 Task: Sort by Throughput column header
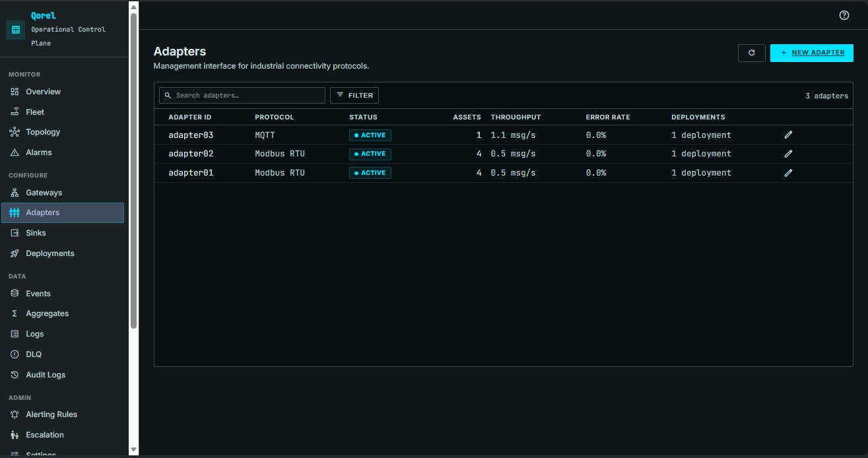(516, 117)
